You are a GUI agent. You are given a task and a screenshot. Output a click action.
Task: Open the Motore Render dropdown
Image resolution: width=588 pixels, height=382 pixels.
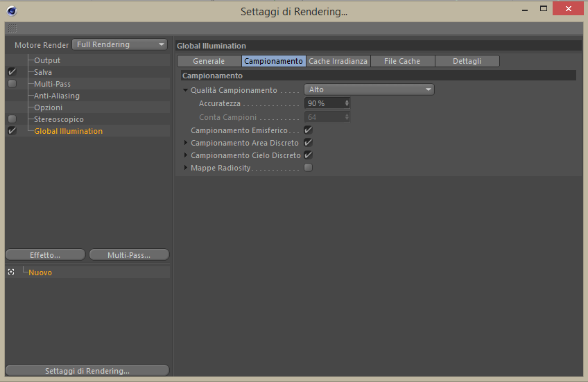(x=120, y=44)
